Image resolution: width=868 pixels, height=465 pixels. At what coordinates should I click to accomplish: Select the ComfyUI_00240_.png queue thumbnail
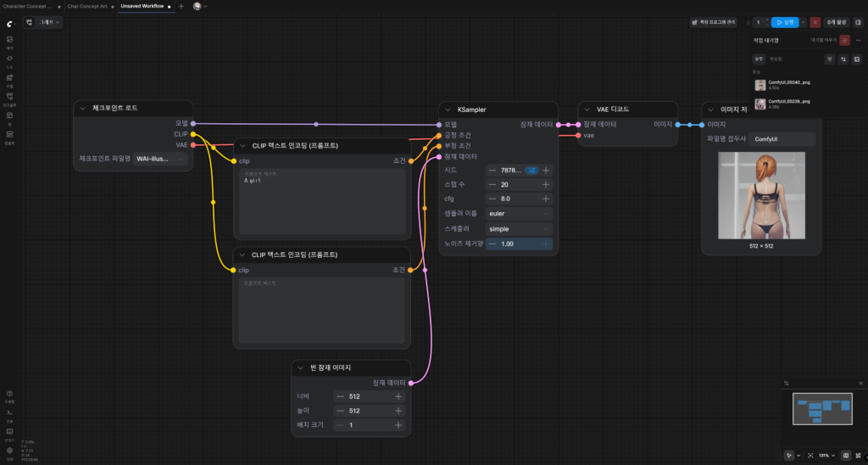click(760, 86)
